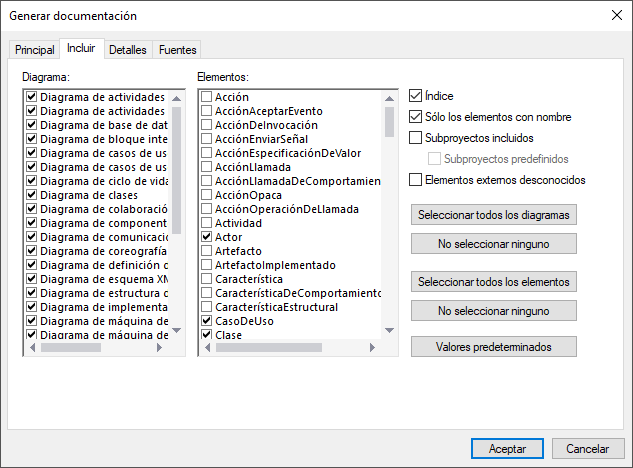Uncheck the Actor element checkbox
The width and height of the screenshot is (633, 468).
[207, 237]
